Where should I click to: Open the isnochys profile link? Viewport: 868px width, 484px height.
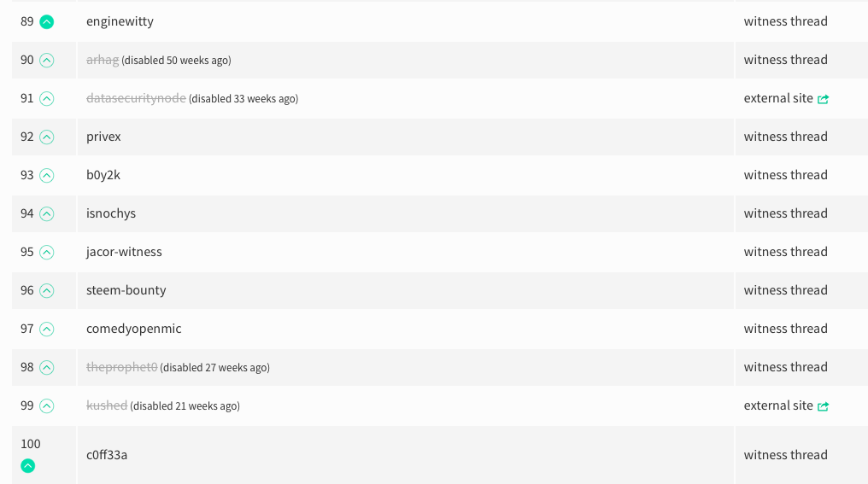point(111,213)
